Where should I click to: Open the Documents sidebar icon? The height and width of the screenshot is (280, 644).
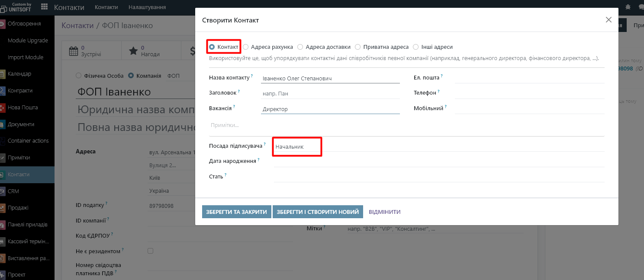3,124
